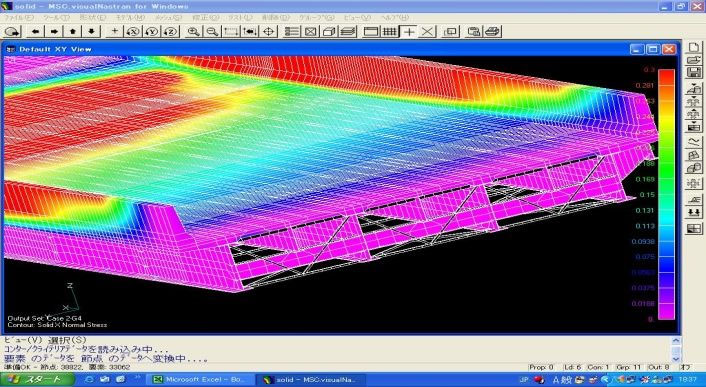Select the zoom in magnifier tool
Screen dimensions: 706x387
point(194,32)
